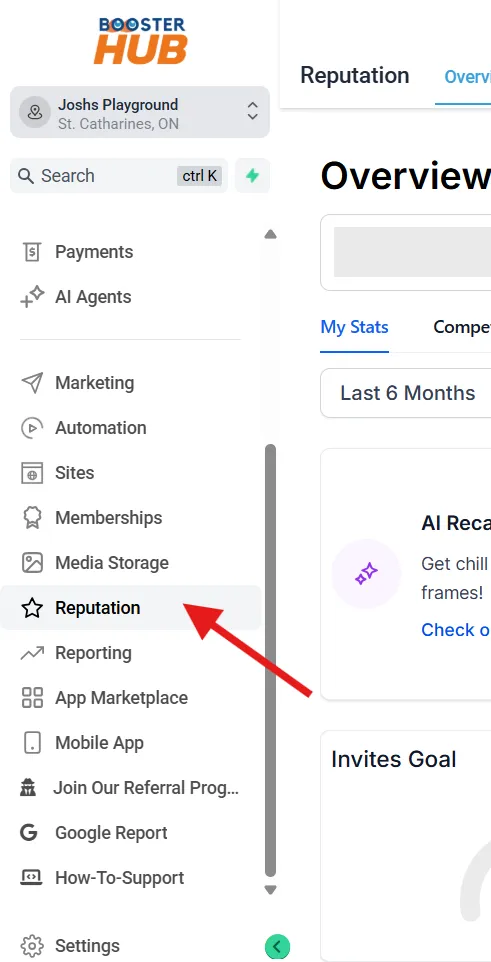Click the Reputation page header title

click(x=354, y=76)
